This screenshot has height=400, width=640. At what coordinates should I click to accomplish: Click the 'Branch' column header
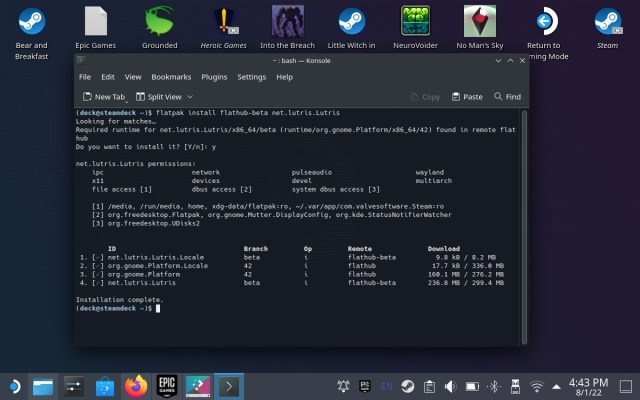[x=256, y=249]
